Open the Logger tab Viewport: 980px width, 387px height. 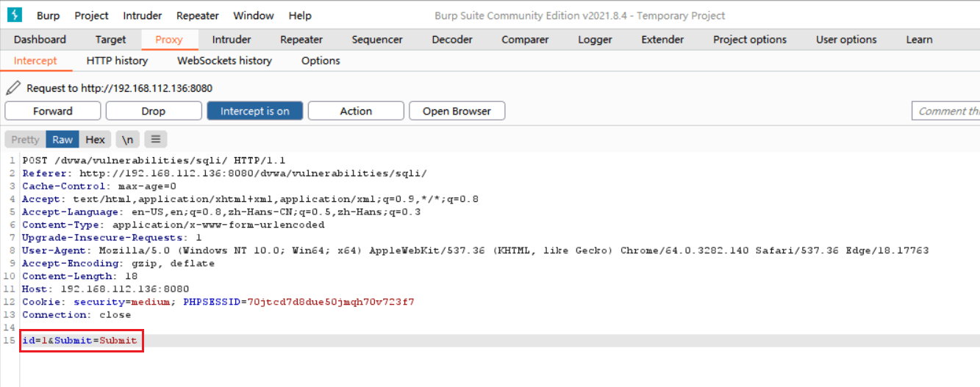coord(595,40)
